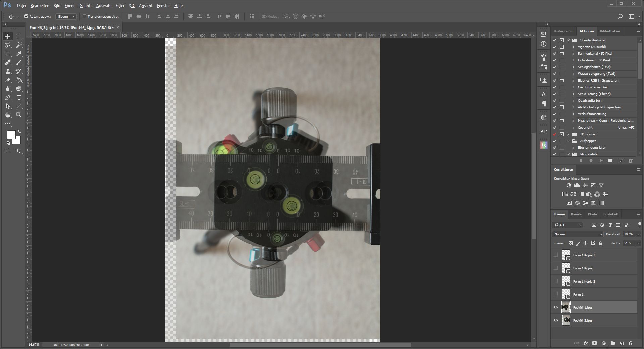The height and width of the screenshot is (349, 644).
Task: Select the Crop tool
Action: point(8,54)
